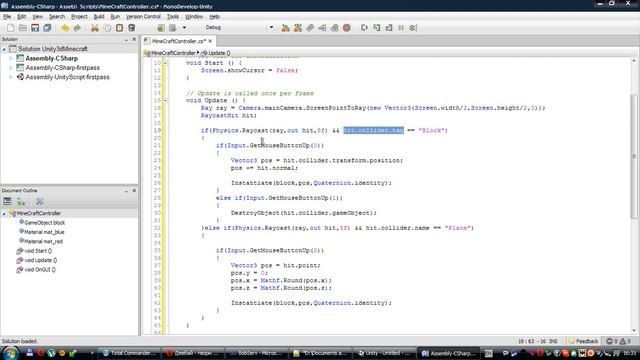Expand the Assembly-CSharp-firstpass project node
This screenshot has height=360, width=640.
coord(11,68)
